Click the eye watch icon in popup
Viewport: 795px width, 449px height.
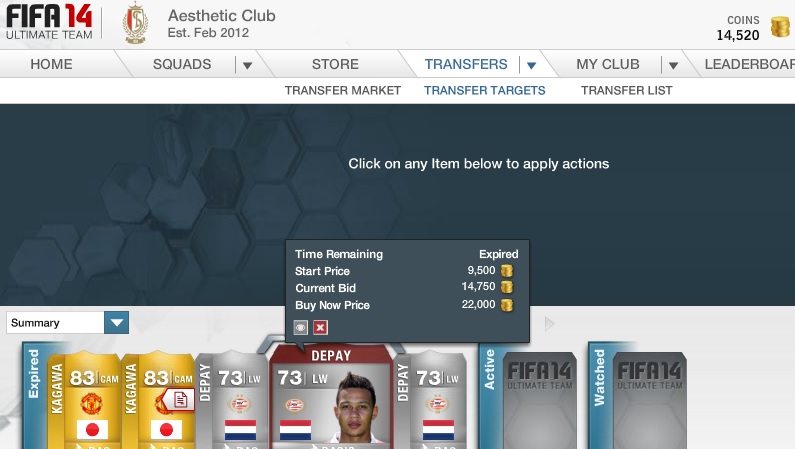[301, 327]
